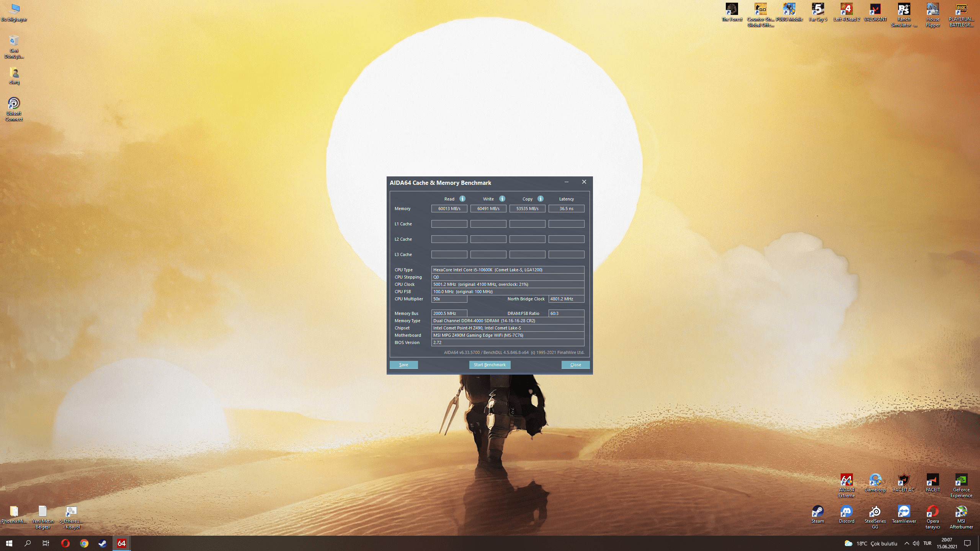Image resolution: width=980 pixels, height=551 pixels.
Task: Open FACEIT AC desktop shortcut
Action: (x=904, y=483)
